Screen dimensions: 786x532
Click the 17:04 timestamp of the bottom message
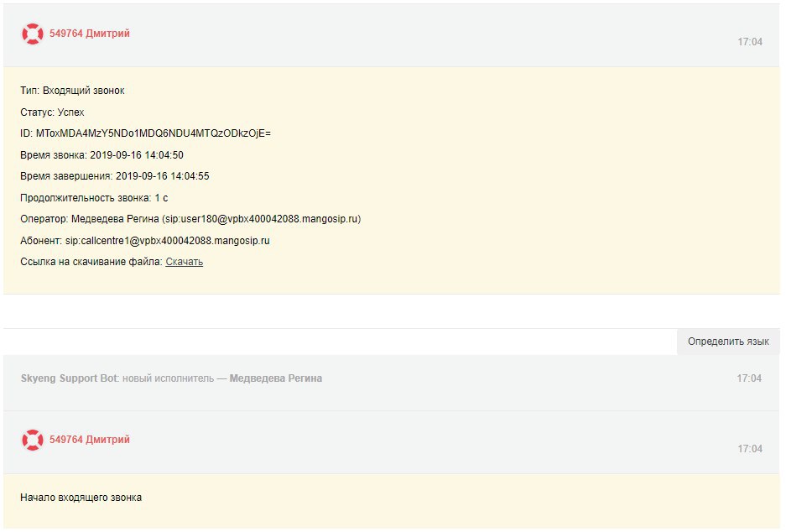(749, 449)
